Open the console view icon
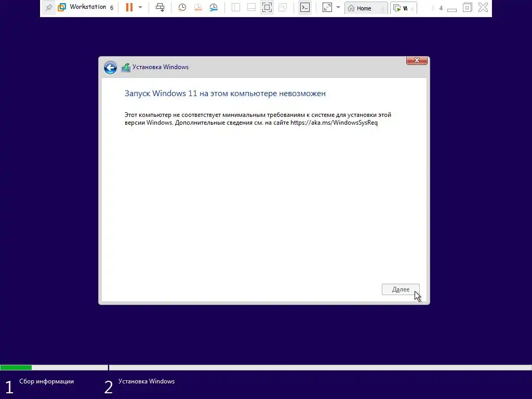 pyautogui.click(x=304, y=7)
